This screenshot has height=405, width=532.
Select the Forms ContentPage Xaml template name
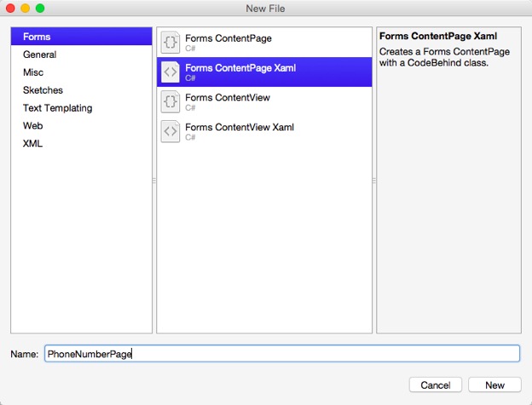point(240,68)
